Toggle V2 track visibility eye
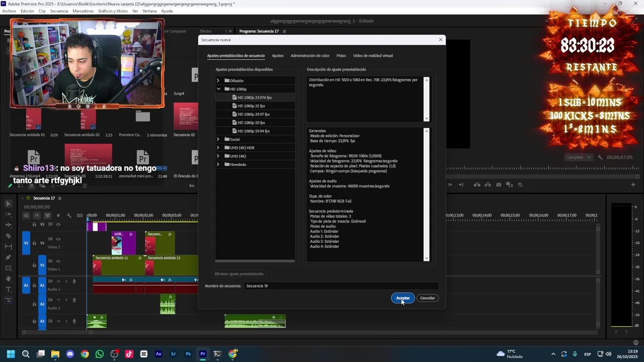This screenshot has width=644, height=362. tap(58, 239)
